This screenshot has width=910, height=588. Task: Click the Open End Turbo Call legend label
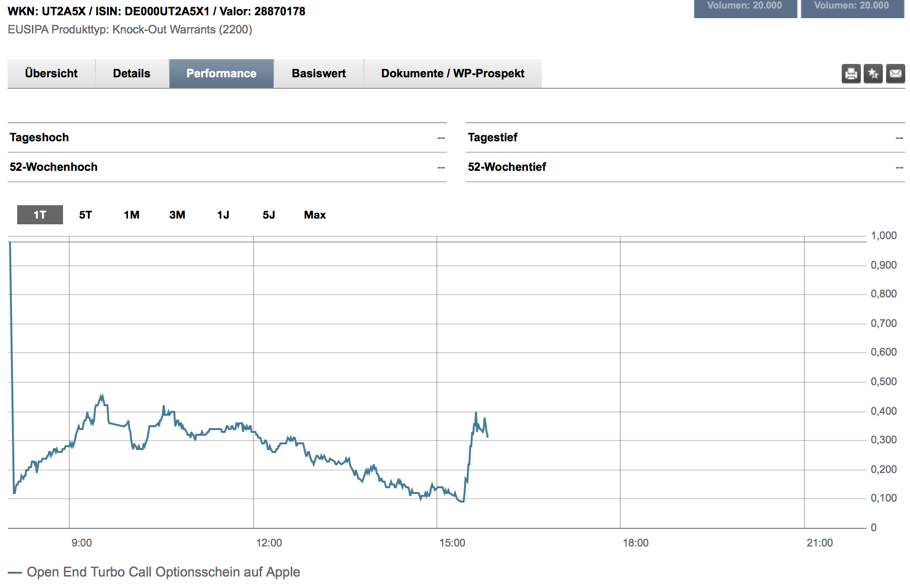163,572
